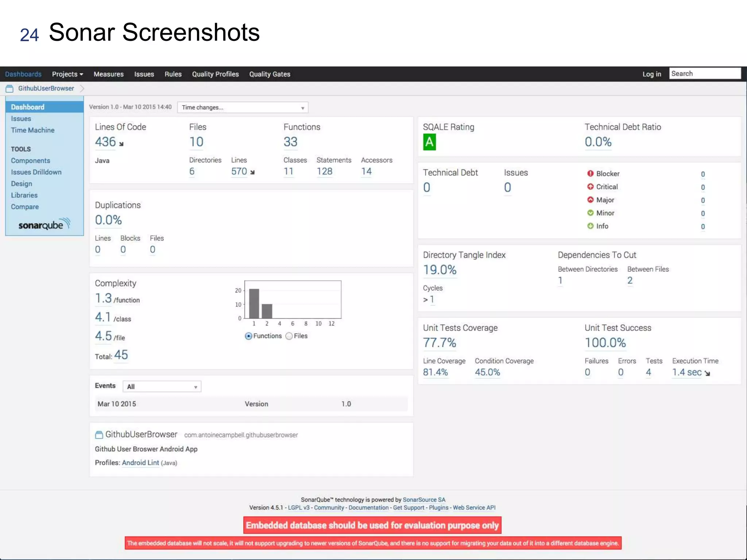This screenshot has height=560, width=747.
Task: Click the Unit Tests Coverage 77.7%
Action: click(440, 343)
